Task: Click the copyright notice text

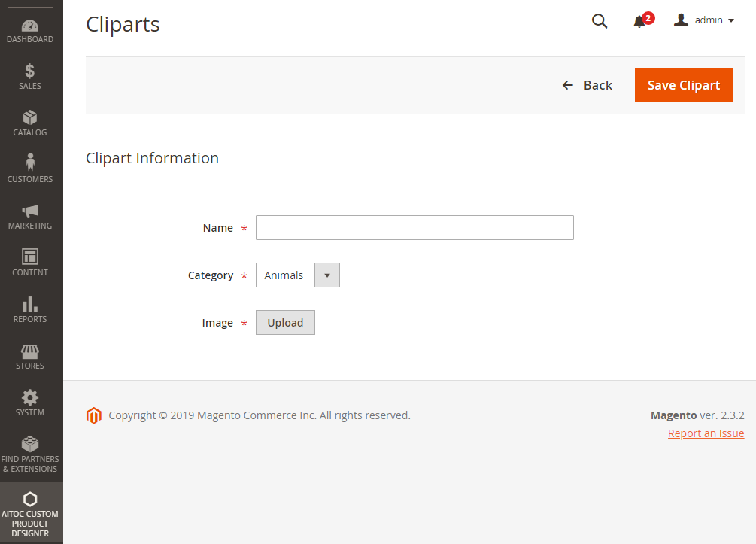Action: coord(260,415)
